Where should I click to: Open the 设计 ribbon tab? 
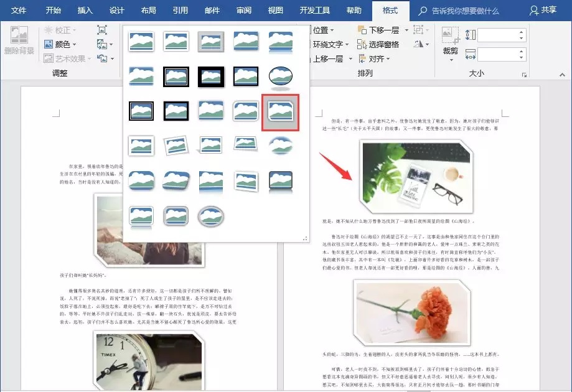(117, 10)
